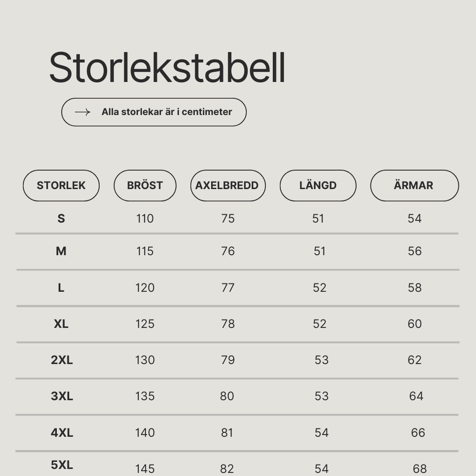Select the M size row label
Image resolution: width=476 pixels, height=476 pixels.
coord(61,251)
